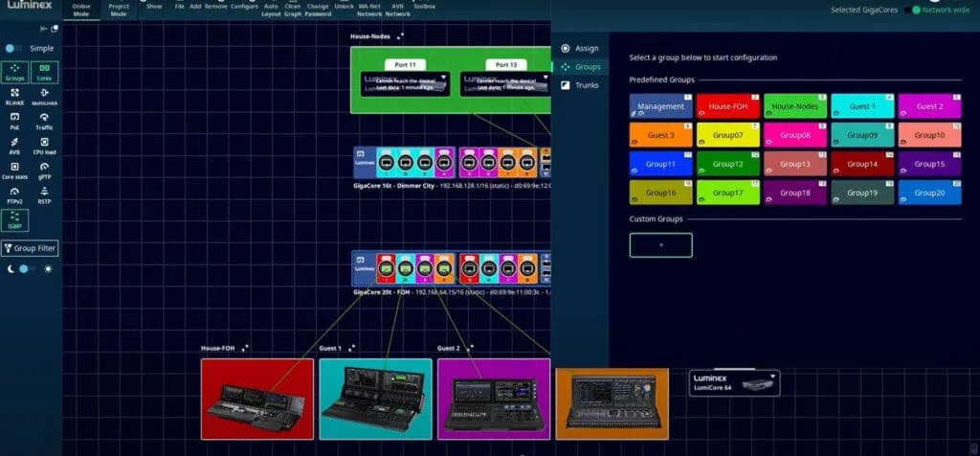Click Unlock in the toolbar
This screenshot has width=980, height=456.
[x=344, y=7]
